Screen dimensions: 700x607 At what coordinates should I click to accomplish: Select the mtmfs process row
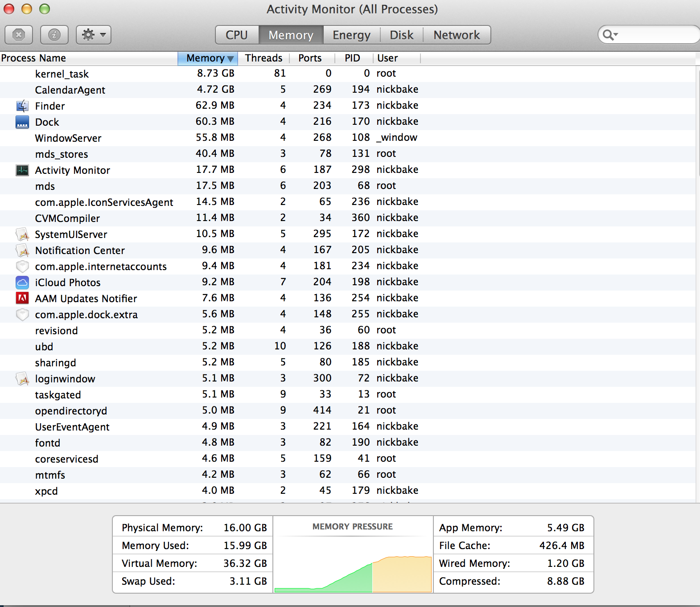(x=348, y=475)
